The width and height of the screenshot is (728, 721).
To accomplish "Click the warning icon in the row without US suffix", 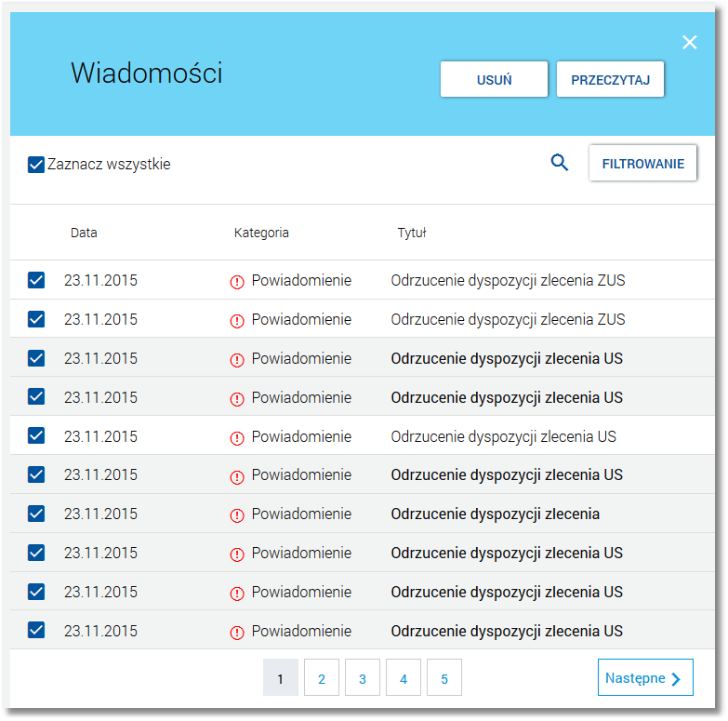I will (x=237, y=515).
